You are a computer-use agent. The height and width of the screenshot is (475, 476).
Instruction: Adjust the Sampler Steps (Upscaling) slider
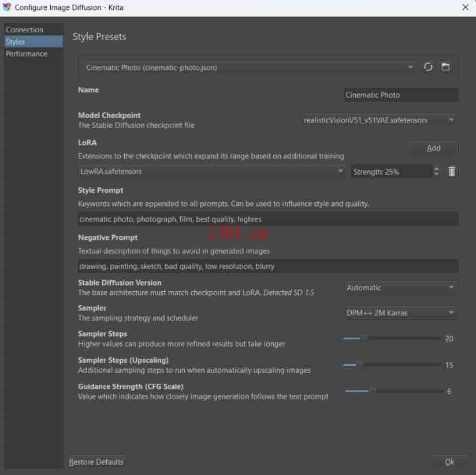(392, 365)
